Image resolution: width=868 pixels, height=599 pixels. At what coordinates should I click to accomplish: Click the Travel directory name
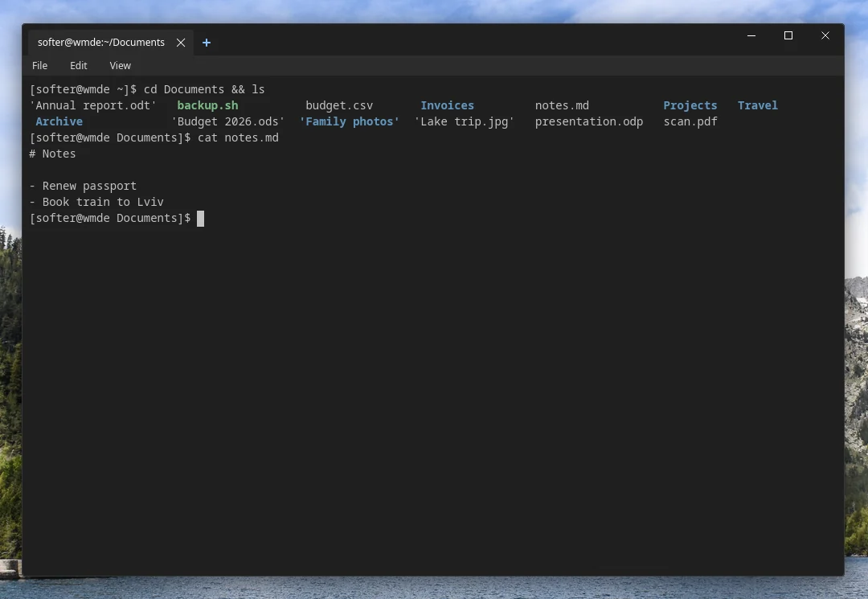pos(757,105)
